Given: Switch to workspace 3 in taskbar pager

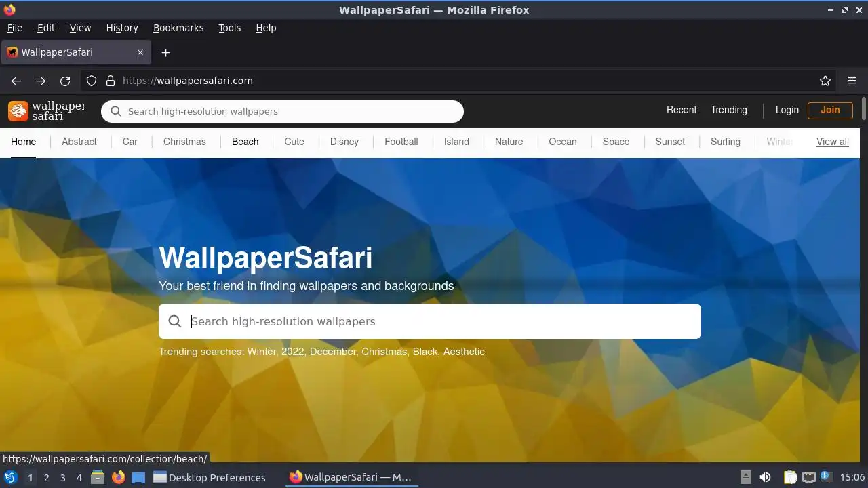Looking at the screenshot, I should (x=62, y=477).
